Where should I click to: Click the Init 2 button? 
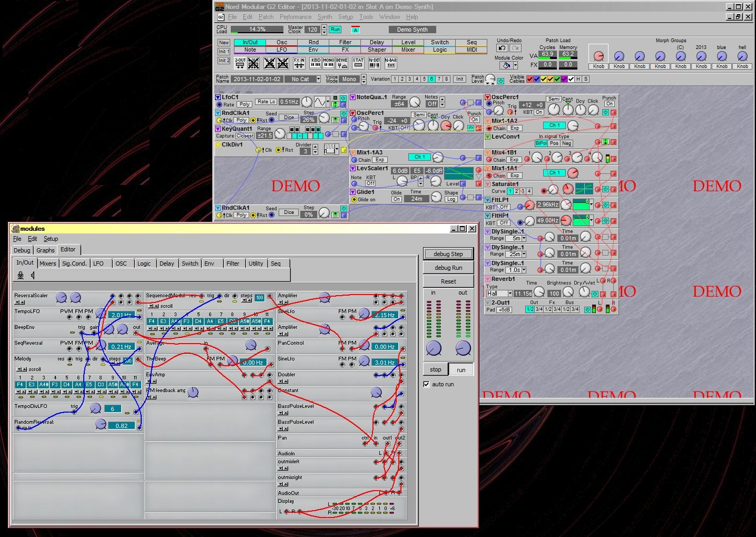pos(224,61)
